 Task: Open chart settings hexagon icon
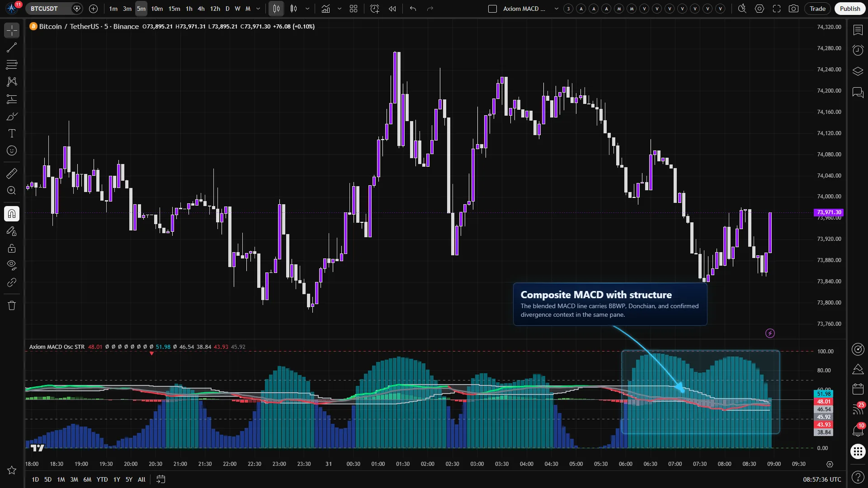point(759,9)
